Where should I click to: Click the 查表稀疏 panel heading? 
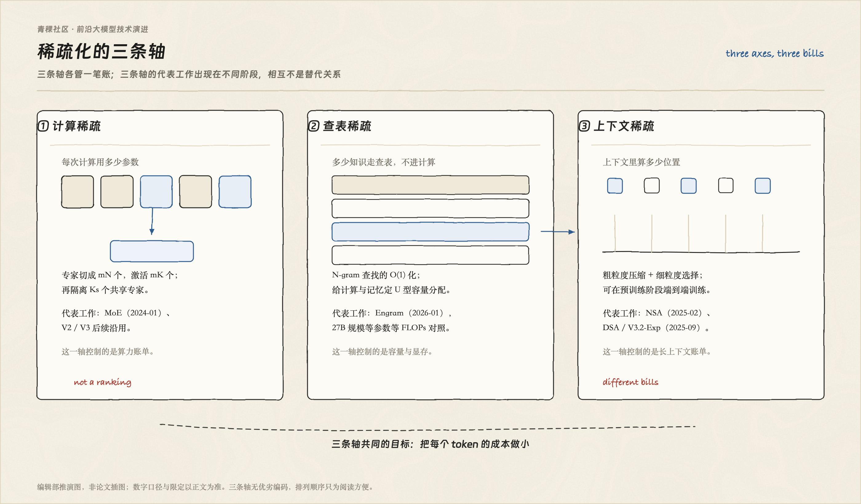click(x=347, y=126)
